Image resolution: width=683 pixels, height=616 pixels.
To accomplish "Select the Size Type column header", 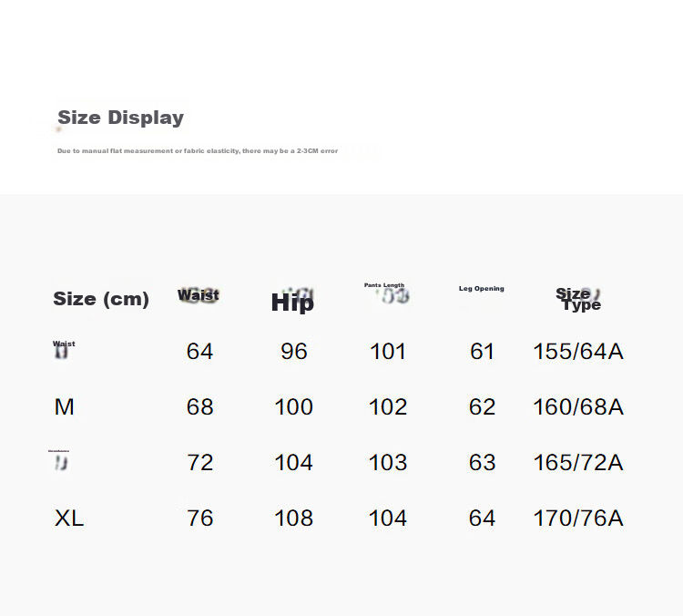I will [x=578, y=299].
